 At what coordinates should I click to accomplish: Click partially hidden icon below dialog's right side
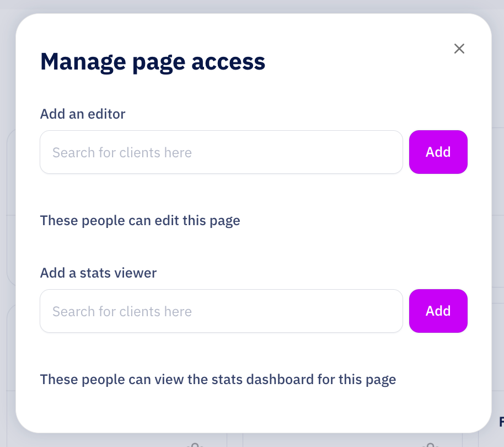[431, 444]
